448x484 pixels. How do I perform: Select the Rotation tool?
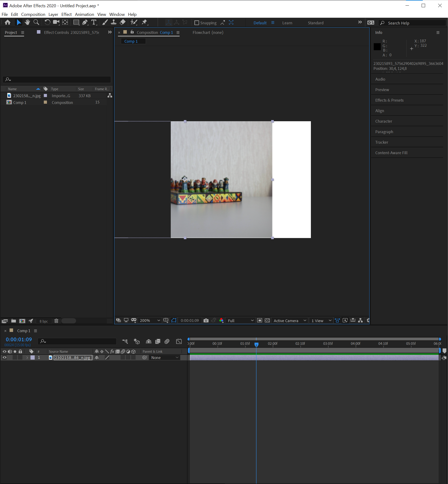(x=47, y=22)
